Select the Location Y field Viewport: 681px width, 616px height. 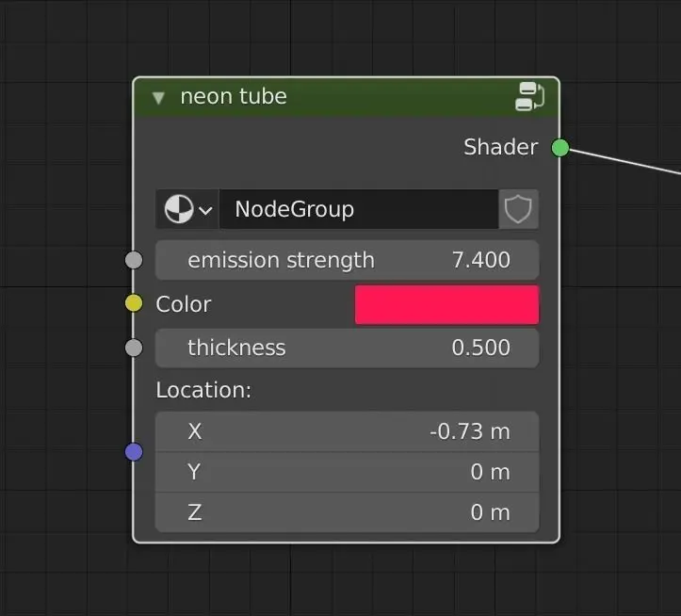[347, 472]
